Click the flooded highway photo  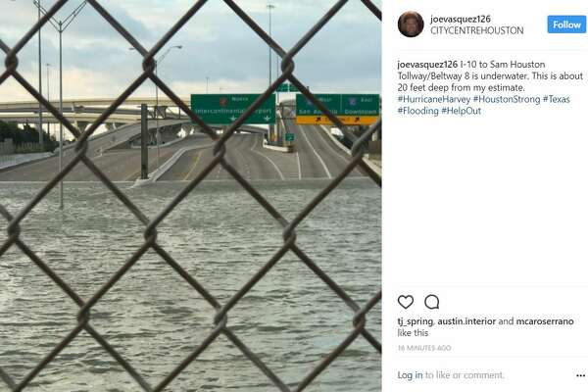pos(191,196)
